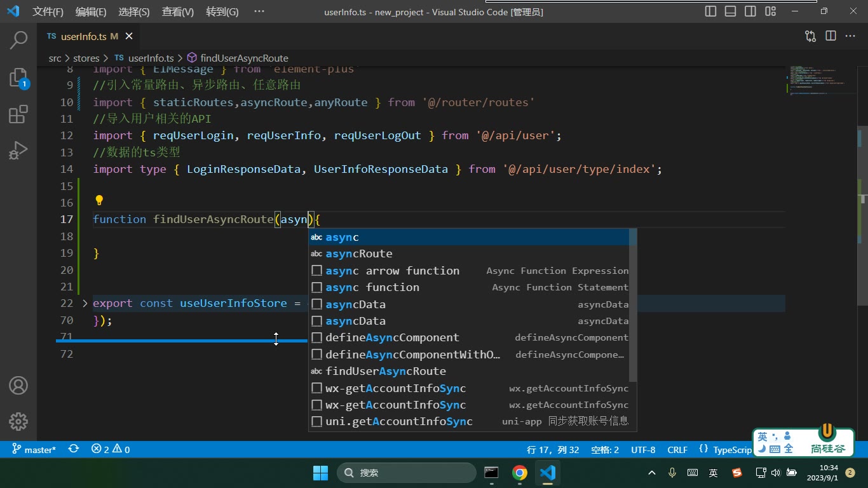Screen dimensions: 868x488
Task: Click the master branch status item
Action: (34, 449)
